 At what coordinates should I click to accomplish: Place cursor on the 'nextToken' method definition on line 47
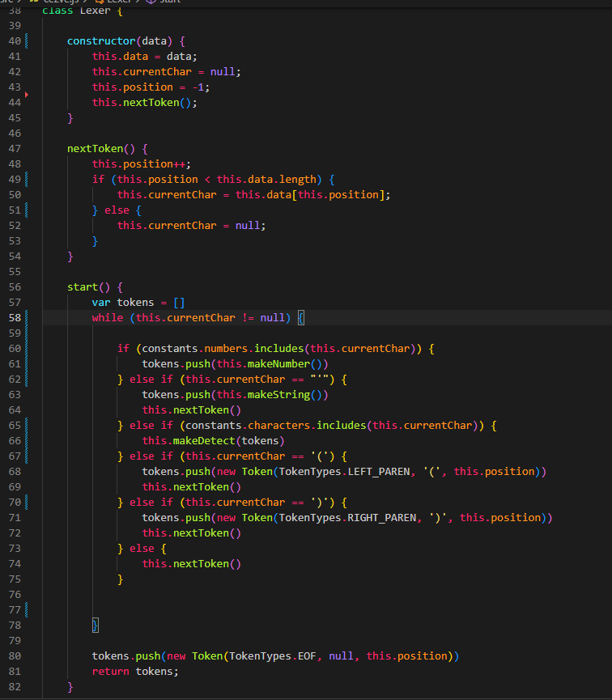[x=95, y=149]
